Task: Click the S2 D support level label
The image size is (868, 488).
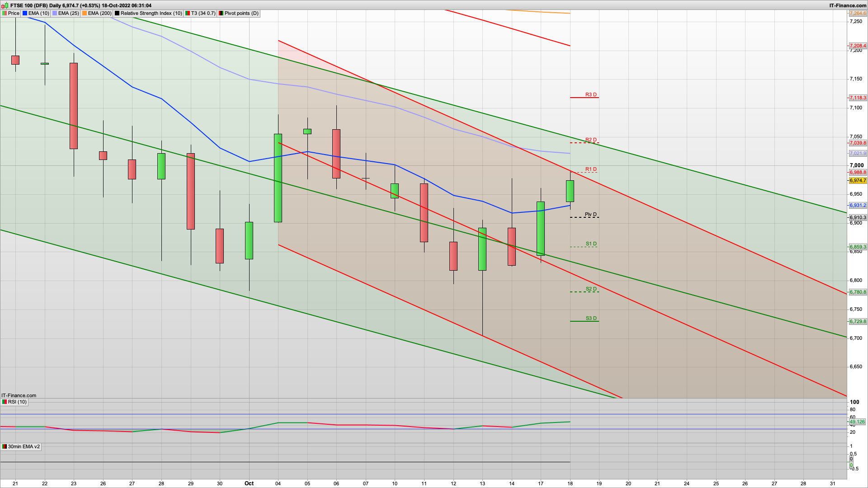Action: [x=591, y=289]
